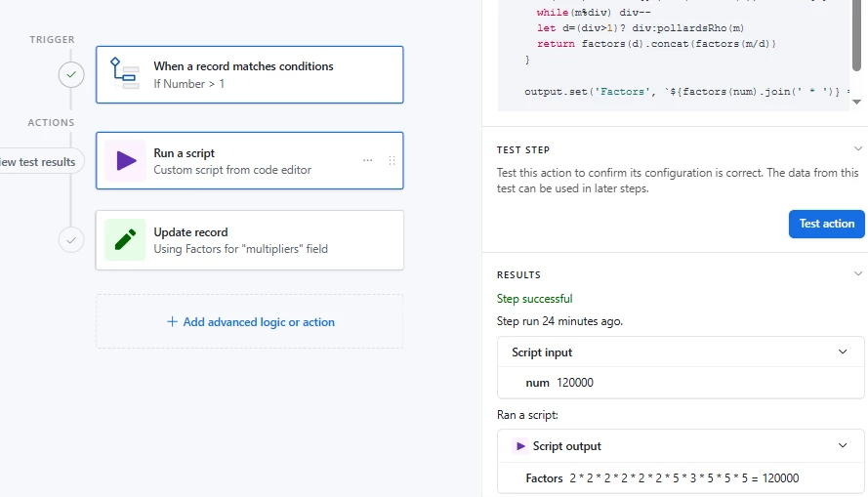868x497 pixels.
Task: Collapse the Results section
Action: tap(857, 274)
